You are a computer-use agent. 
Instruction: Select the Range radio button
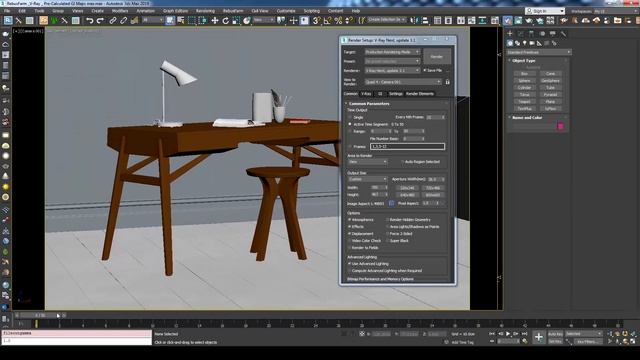(350, 131)
